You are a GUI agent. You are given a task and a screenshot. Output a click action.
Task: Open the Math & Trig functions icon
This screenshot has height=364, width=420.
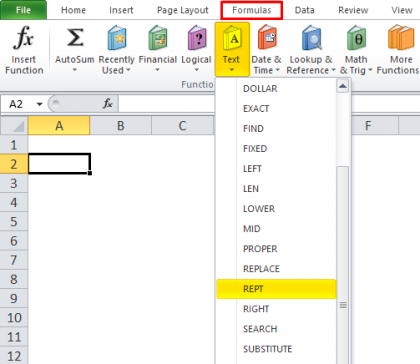click(x=356, y=37)
